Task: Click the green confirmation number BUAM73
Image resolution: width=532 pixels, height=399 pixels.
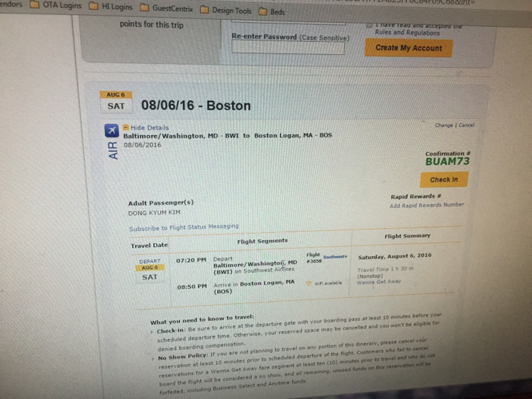Action: [448, 161]
